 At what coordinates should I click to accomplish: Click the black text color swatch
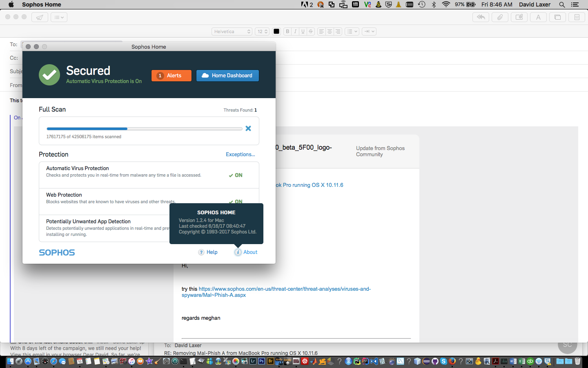point(276,31)
